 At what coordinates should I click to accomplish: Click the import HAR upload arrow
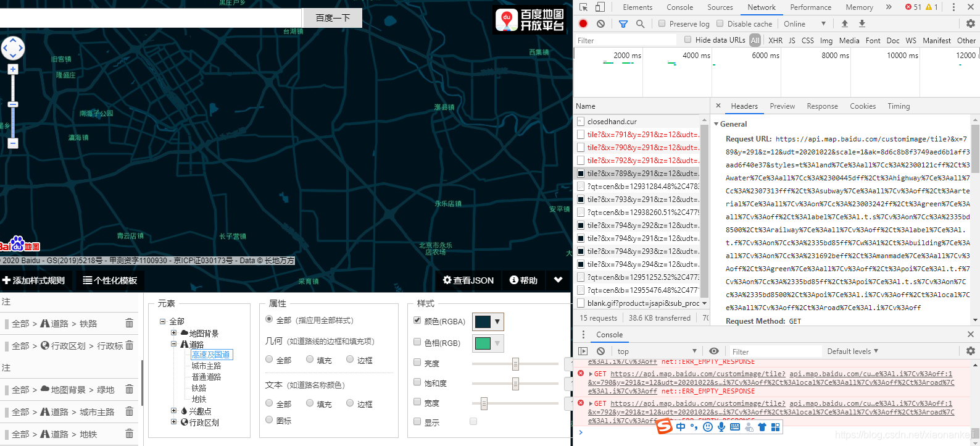[x=845, y=23]
